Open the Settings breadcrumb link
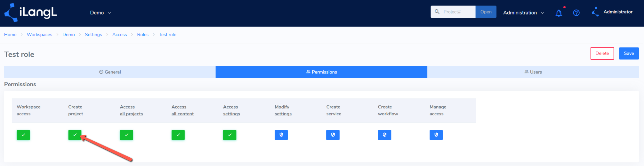The width and height of the screenshot is (644, 166). coord(93,35)
